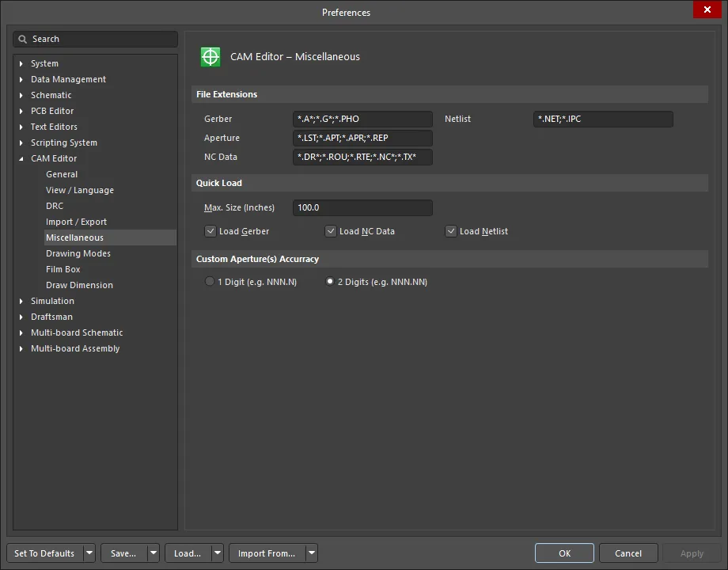The width and height of the screenshot is (728, 570).
Task: Open the Film Box page
Action: [x=63, y=269]
